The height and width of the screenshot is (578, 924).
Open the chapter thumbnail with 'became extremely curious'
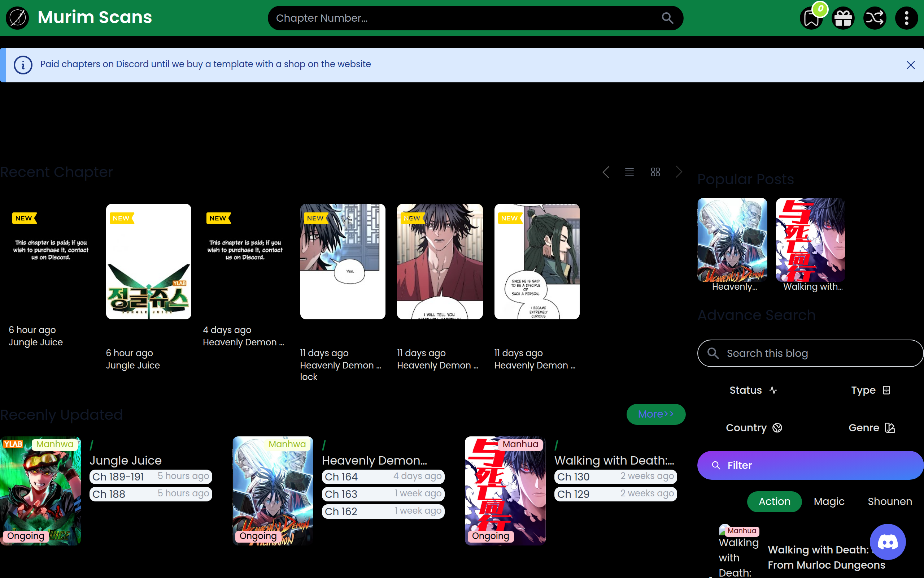(537, 262)
